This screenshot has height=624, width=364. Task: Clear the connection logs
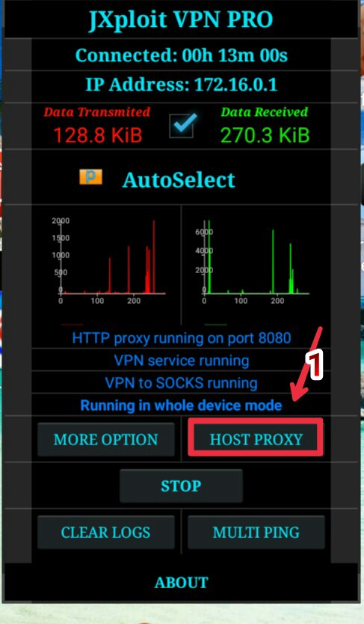tap(105, 533)
